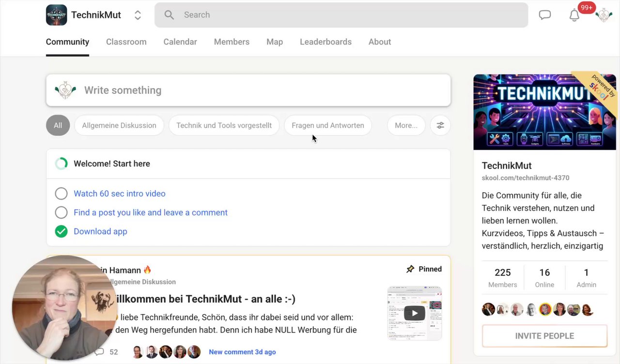Open the notifications bell

point(574,15)
